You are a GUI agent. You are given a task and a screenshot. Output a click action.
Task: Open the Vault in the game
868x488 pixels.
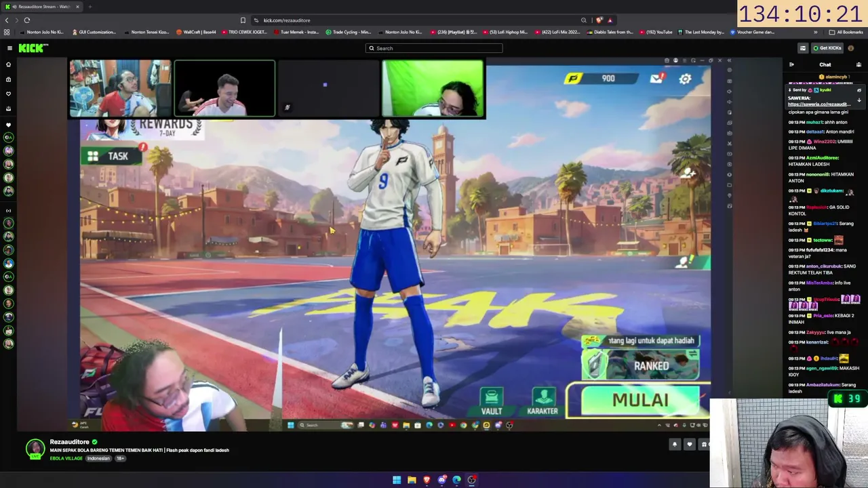(x=492, y=401)
